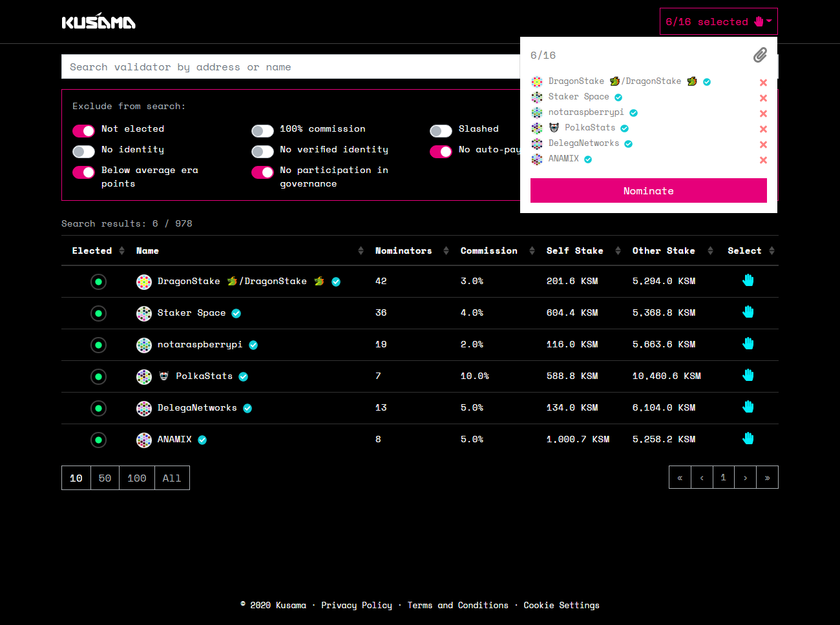Viewport: 840px width, 625px height.
Task: Click ANAMIX identicon in table
Action: (x=144, y=440)
